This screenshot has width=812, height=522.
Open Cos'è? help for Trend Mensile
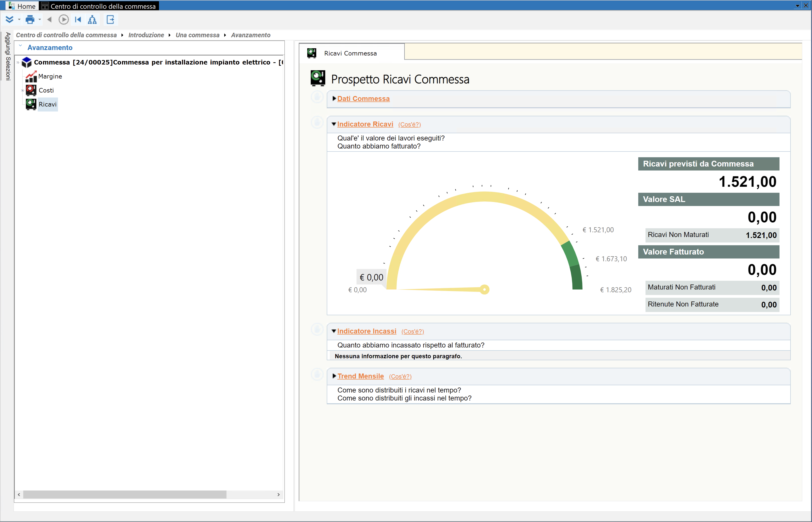(400, 376)
